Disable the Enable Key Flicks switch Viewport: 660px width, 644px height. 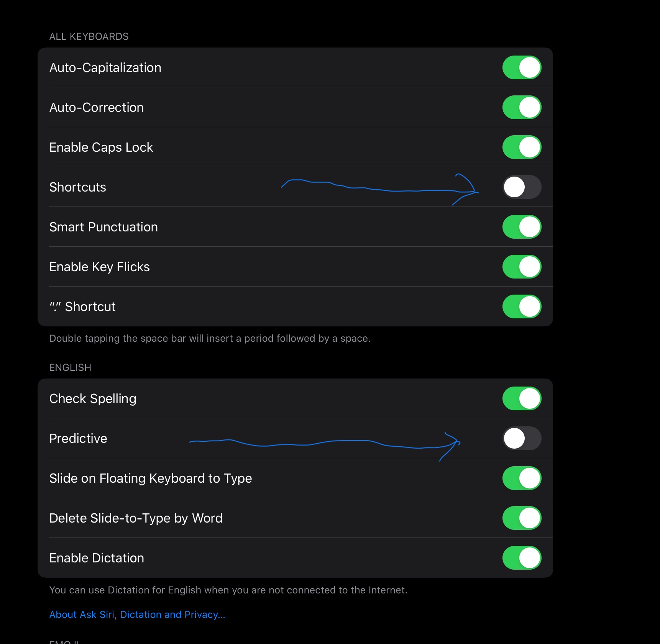[522, 267]
